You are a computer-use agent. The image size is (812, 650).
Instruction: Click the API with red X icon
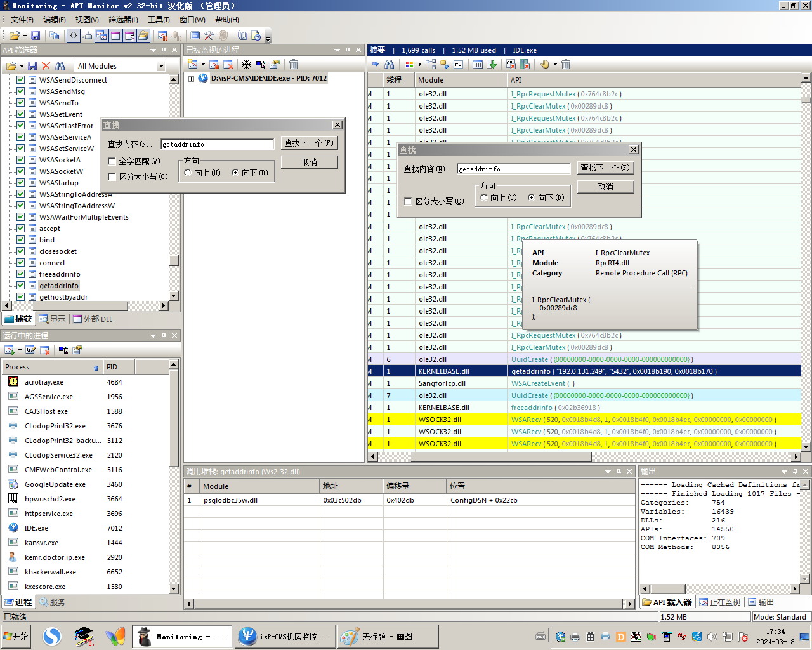(x=511, y=64)
